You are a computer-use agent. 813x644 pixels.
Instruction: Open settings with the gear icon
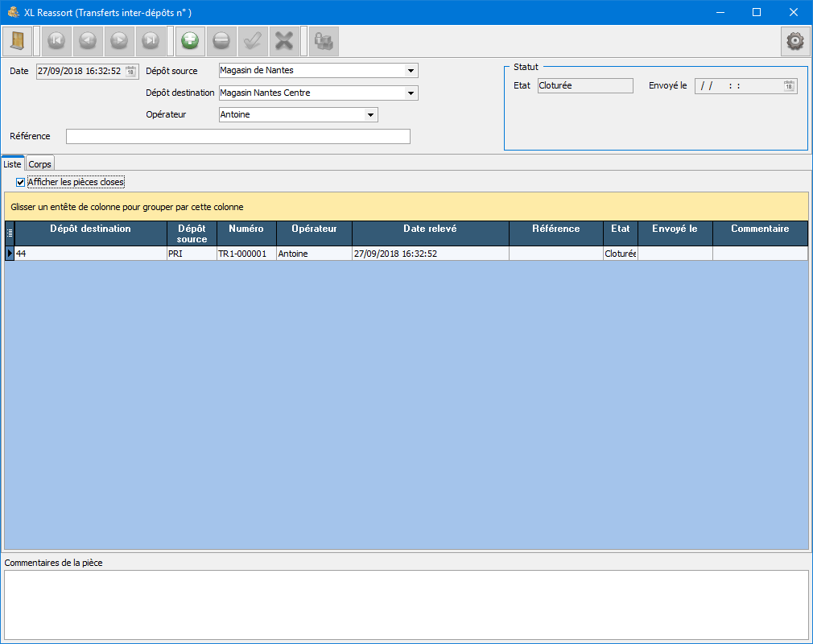(795, 41)
